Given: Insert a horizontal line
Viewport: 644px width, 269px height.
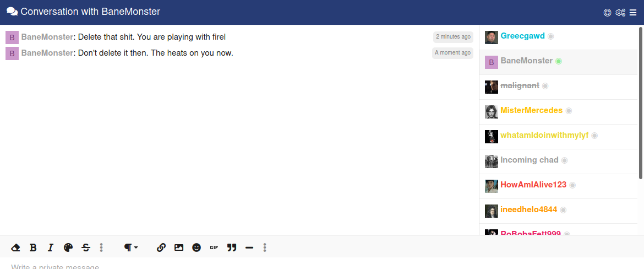Looking at the screenshot, I should pyautogui.click(x=249, y=248).
